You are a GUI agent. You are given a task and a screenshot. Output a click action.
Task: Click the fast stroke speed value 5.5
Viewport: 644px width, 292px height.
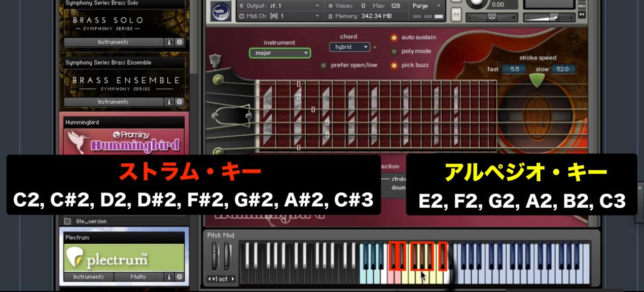point(514,69)
